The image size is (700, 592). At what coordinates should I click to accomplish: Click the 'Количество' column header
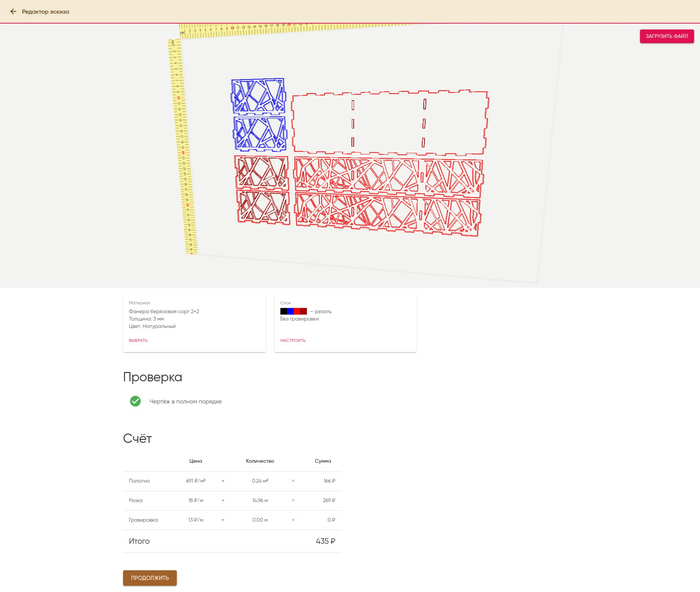click(x=260, y=461)
